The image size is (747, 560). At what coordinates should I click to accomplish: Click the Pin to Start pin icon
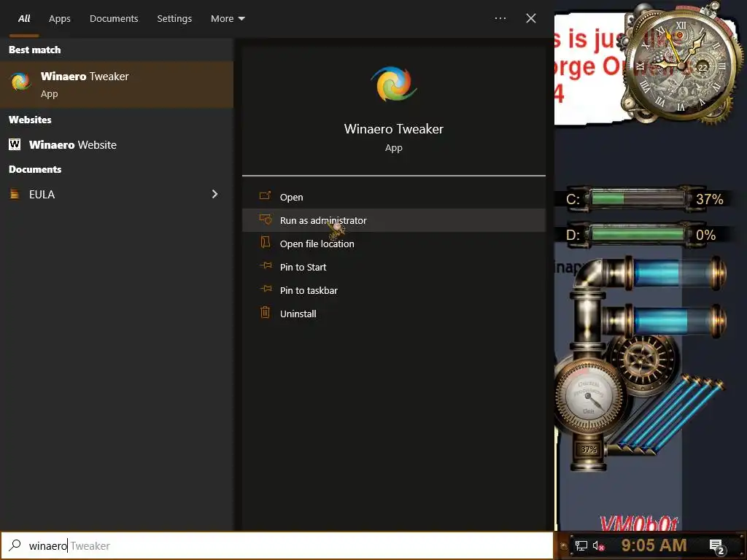pos(266,265)
